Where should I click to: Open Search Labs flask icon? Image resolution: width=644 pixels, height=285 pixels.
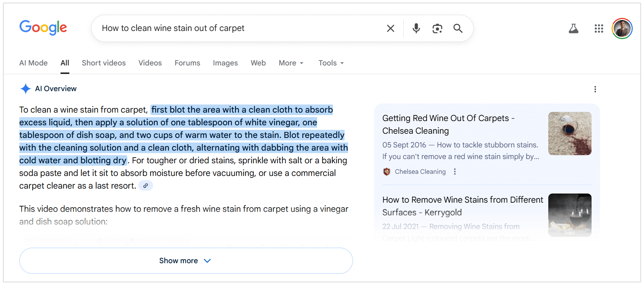573,28
